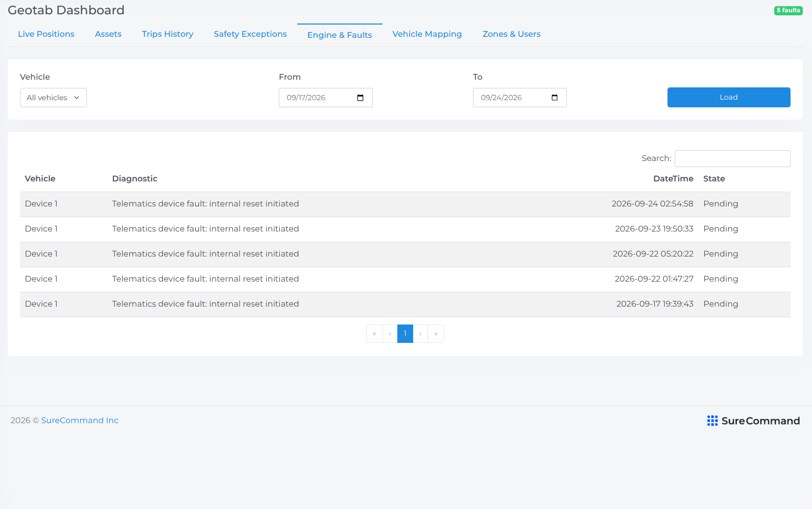Expand the All vehicles dropdown
The image size is (812, 509).
[53, 98]
